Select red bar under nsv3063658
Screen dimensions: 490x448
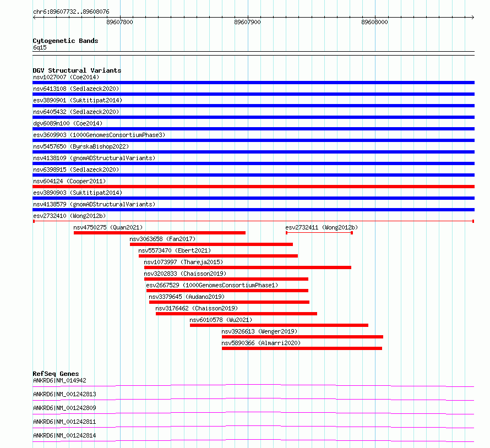coord(211,244)
